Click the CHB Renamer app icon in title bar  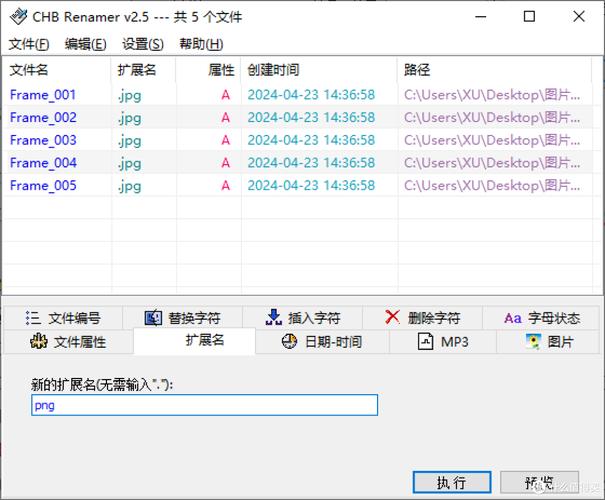click(x=18, y=17)
